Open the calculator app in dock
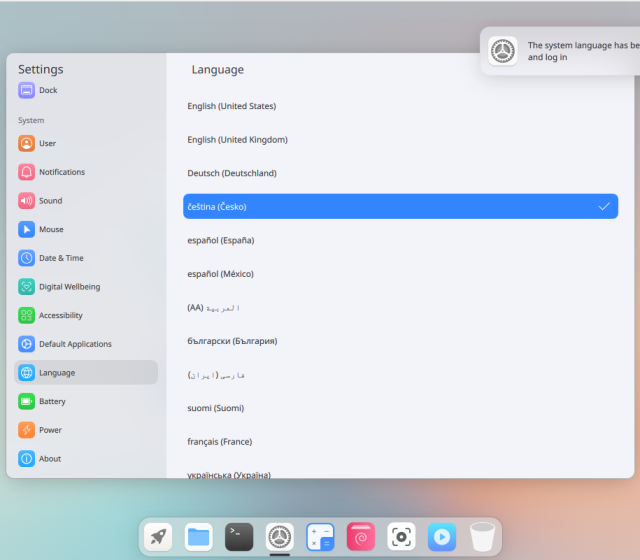 pos(320,537)
